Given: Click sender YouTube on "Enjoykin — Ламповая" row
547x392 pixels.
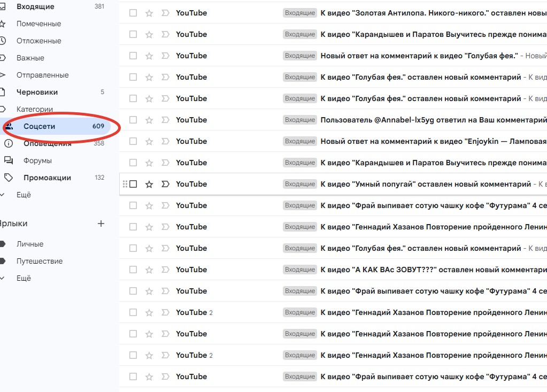Looking at the screenshot, I should click(191, 141).
